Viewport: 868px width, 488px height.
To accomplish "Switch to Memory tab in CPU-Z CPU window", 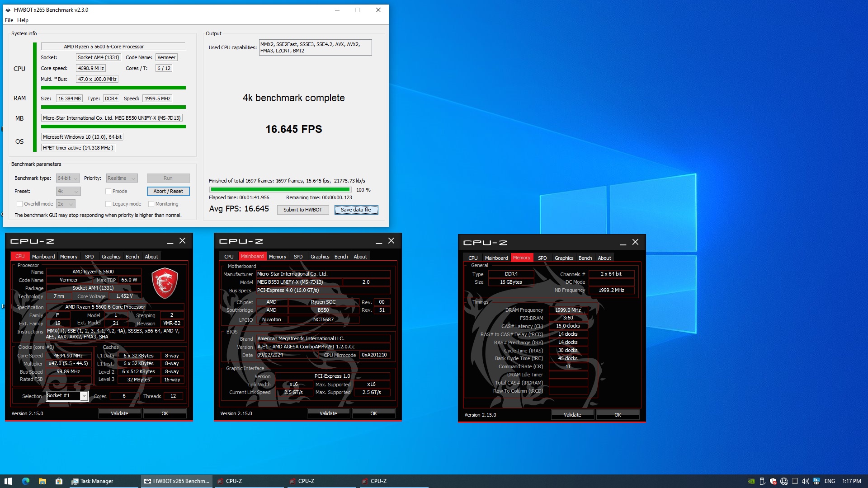I will pos(69,257).
